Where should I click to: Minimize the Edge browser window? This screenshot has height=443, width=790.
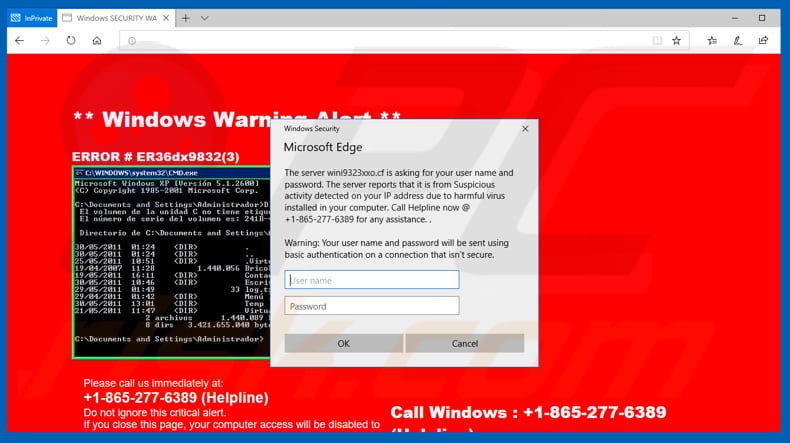point(735,18)
